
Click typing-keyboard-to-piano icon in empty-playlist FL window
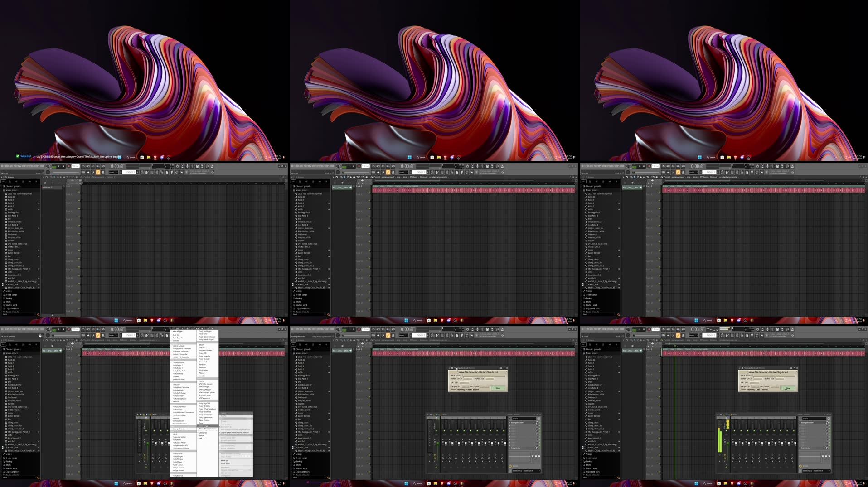pyautogui.click(x=83, y=172)
